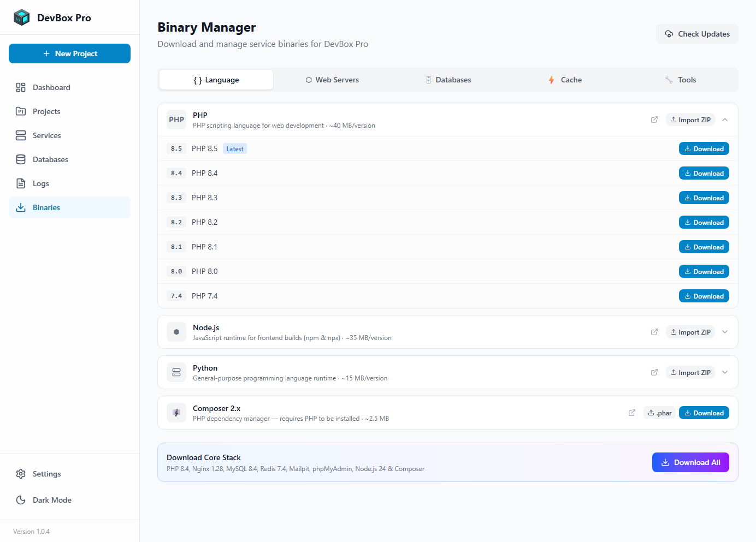
Task: Click the .phar download option for Composer
Action: click(659, 413)
